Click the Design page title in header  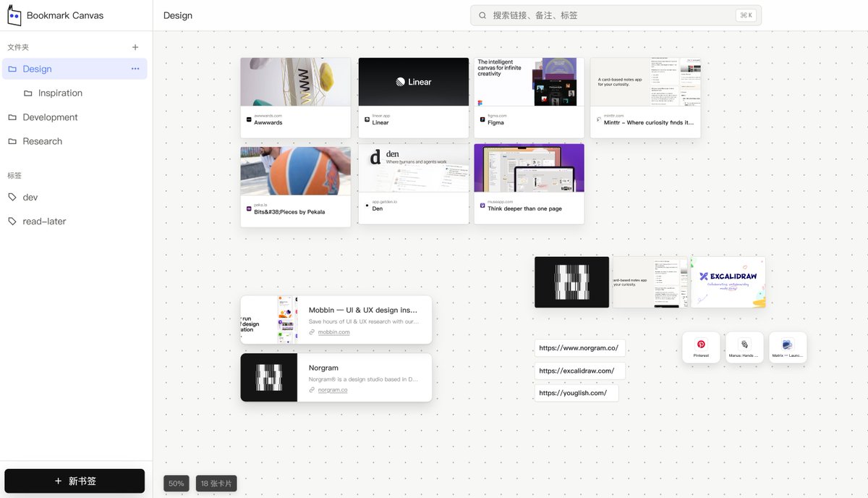178,15
